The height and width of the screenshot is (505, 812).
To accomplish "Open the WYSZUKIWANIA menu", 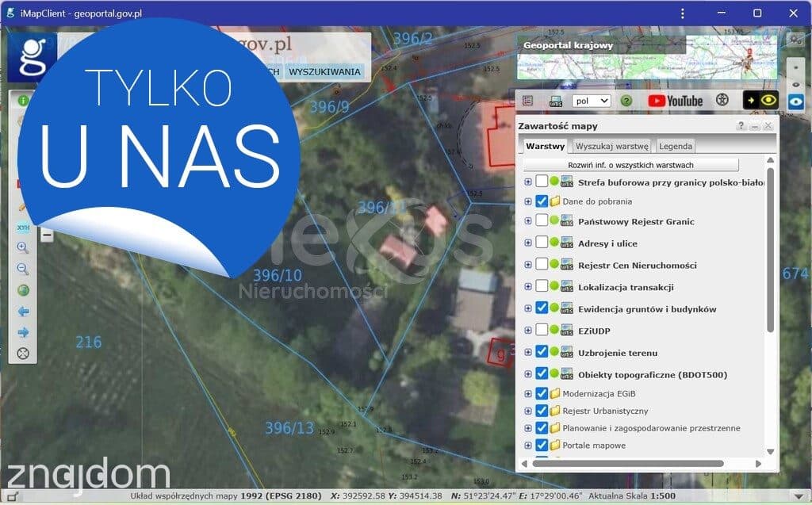I will point(324,72).
